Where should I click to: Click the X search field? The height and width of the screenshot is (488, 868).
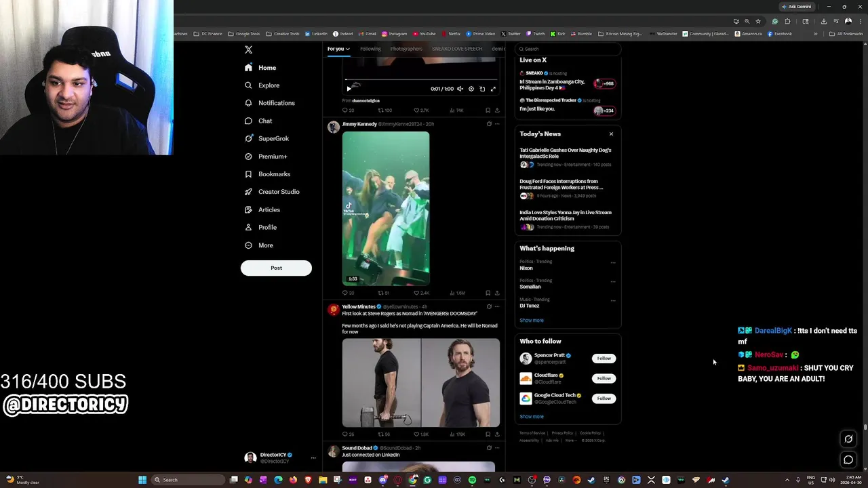pyautogui.click(x=568, y=49)
